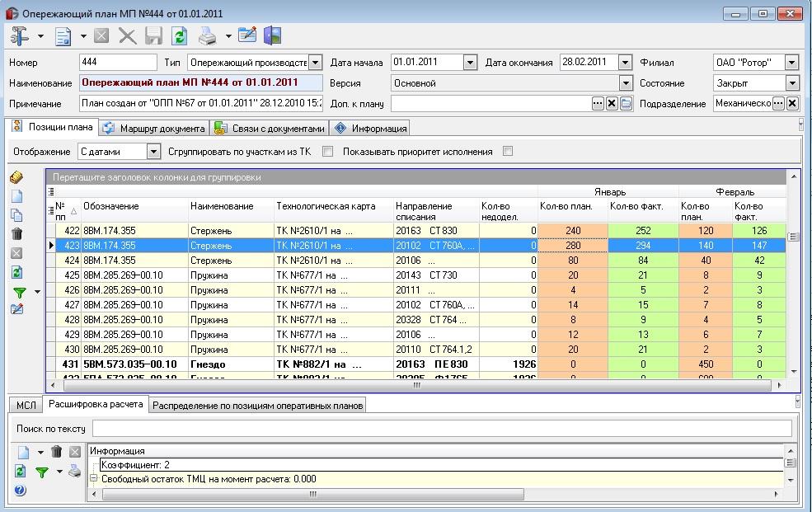812x512 pixels.
Task: Sort by Технологическая карта column header
Action: (334, 211)
